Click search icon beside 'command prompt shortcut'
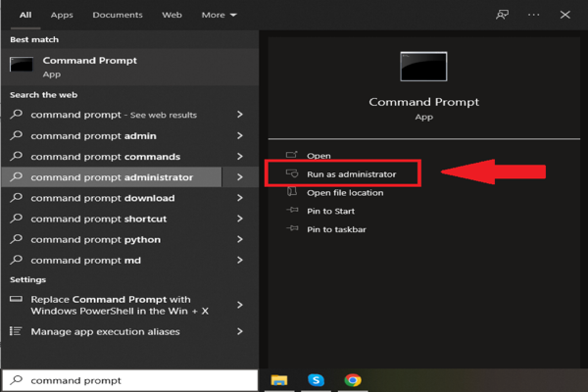 [x=16, y=219]
